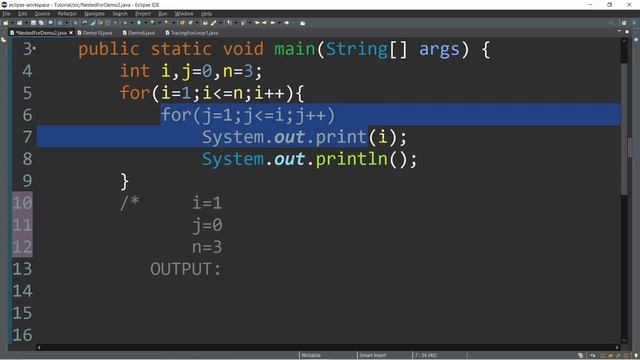The image size is (640, 360).
Task: Click the Search flashlight toolbar icon
Action: [x=213, y=23]
